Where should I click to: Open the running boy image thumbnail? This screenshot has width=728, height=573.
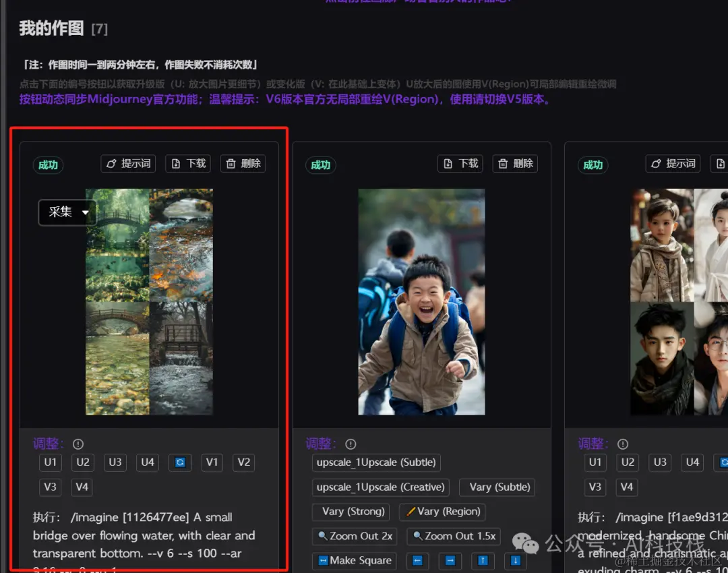[x=421, y=302]
